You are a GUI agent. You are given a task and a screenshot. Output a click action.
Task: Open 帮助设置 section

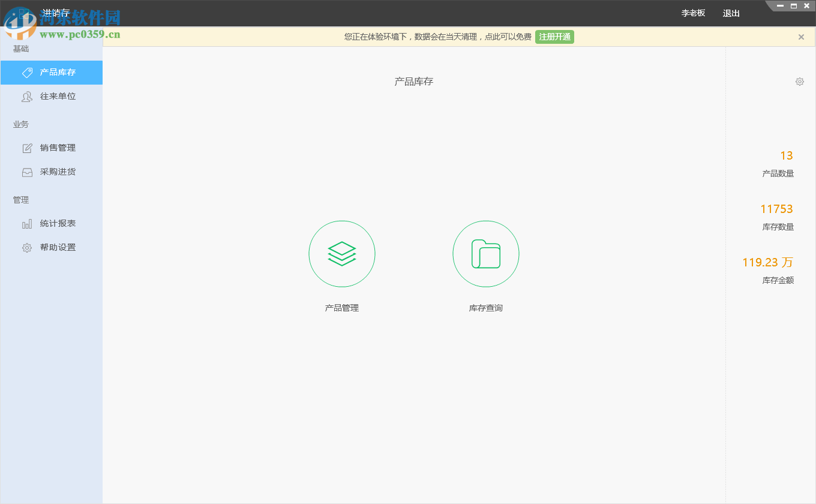coord(52,248)
